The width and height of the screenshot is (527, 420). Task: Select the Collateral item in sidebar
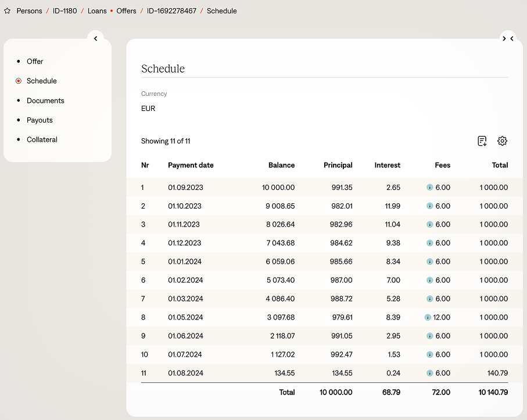42,139
